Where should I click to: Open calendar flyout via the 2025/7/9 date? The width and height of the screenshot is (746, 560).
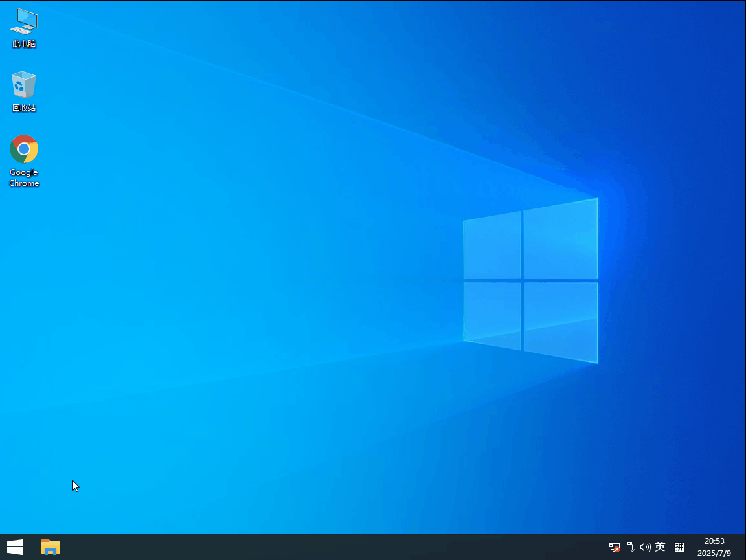714,554
